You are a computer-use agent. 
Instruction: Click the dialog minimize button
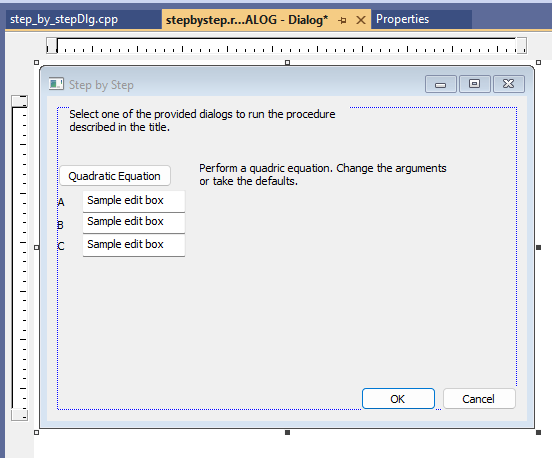[440, 84]
